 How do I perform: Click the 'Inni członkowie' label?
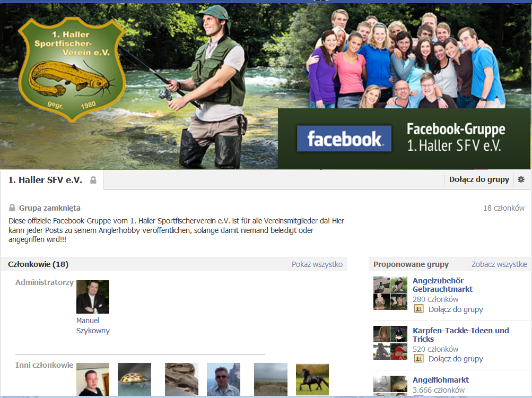click(x=44, y=365)
